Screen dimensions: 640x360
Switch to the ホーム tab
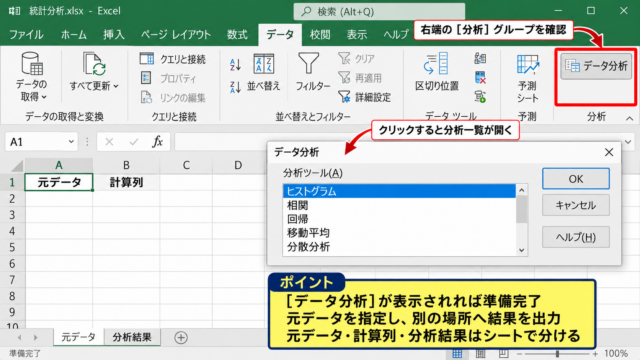point(73,35)
